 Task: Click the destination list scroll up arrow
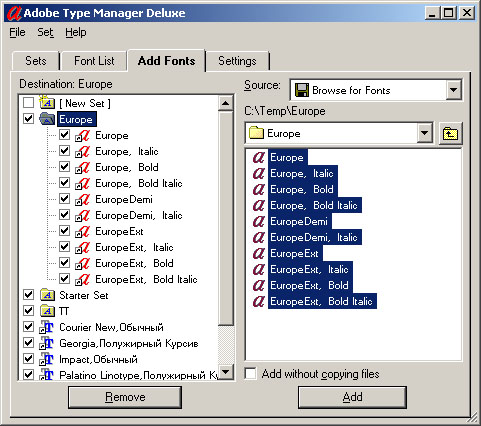point(226,103)
